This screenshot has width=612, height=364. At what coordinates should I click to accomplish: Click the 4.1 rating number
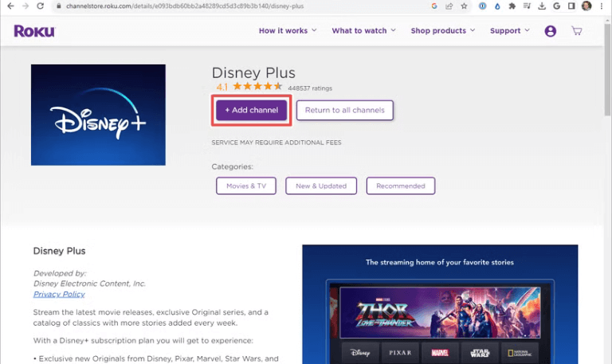[x=222, y=87]
